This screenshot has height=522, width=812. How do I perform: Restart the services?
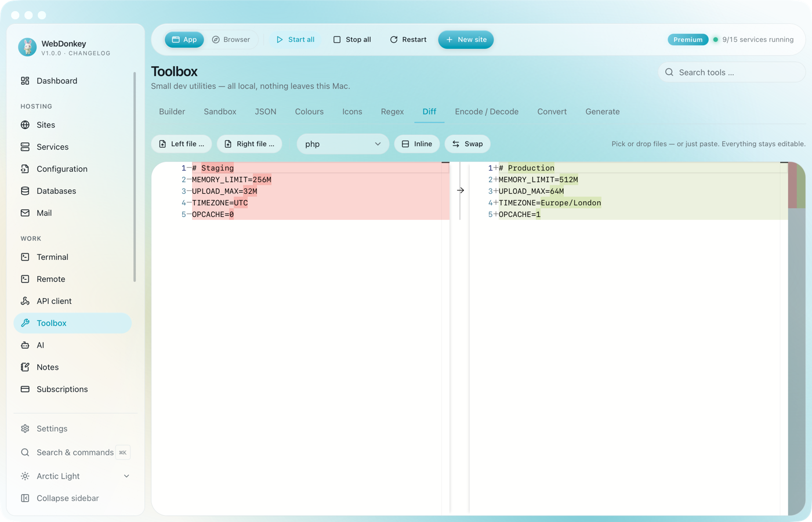[408, 39]
